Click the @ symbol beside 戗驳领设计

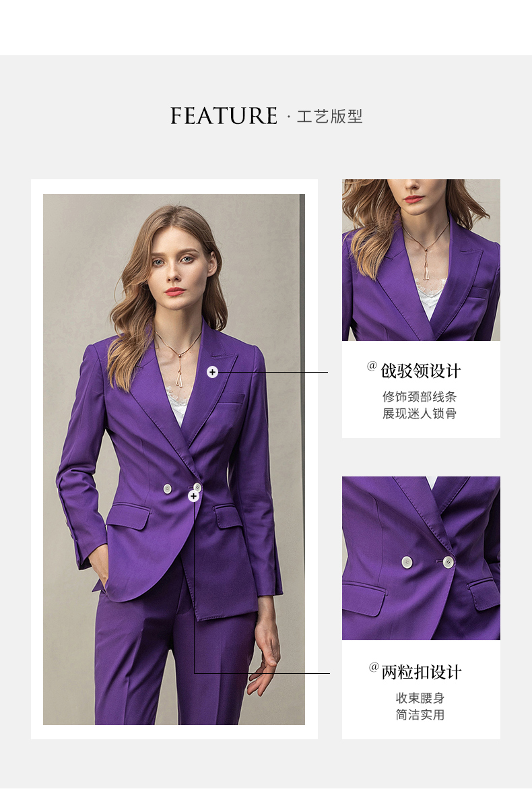pyautogui.click(x=372, y=366)
